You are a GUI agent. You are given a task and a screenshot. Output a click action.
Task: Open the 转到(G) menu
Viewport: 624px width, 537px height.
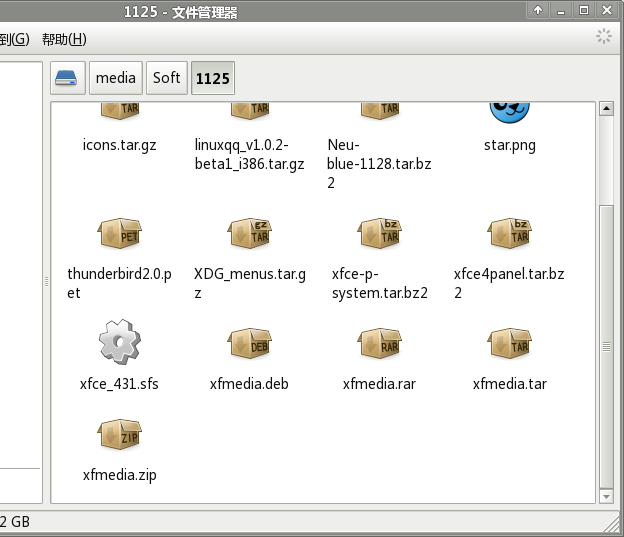click(14, 39)
